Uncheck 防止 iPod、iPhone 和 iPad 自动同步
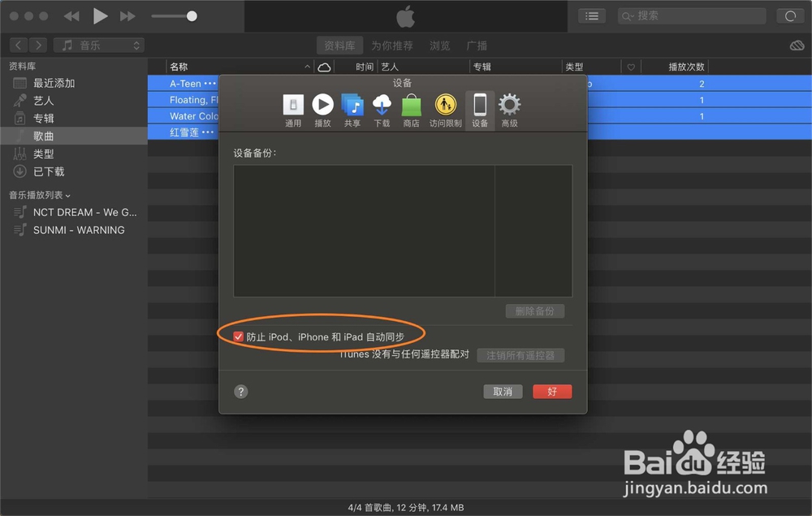Screen dimensions: 812x516 pos(238,336)
